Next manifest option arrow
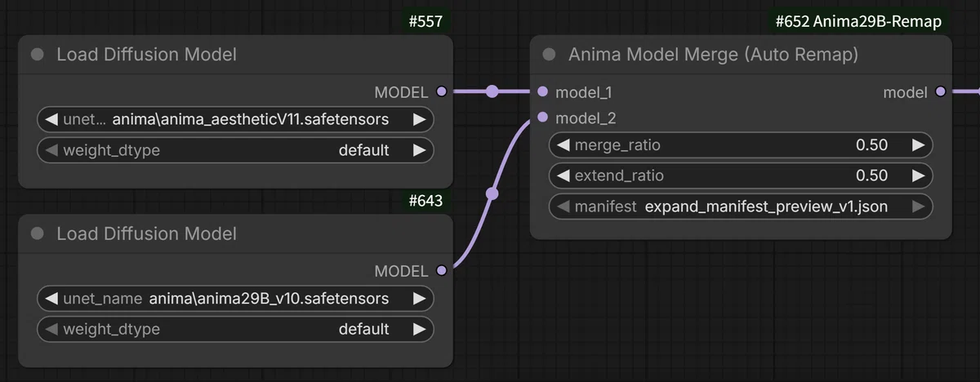 click(x=918, y=207)
